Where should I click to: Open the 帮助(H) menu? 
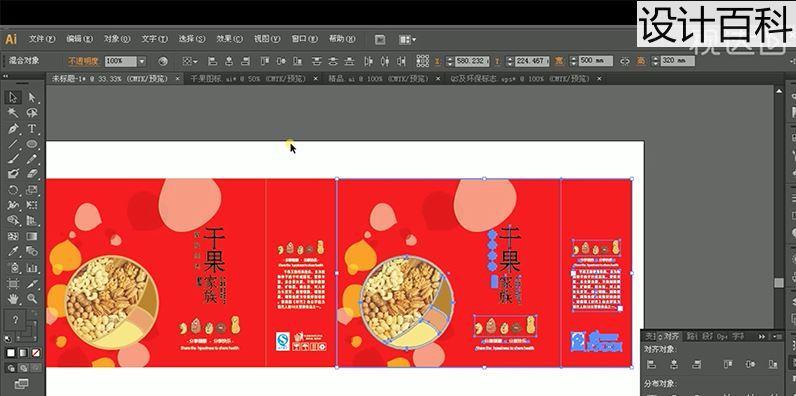342,39
